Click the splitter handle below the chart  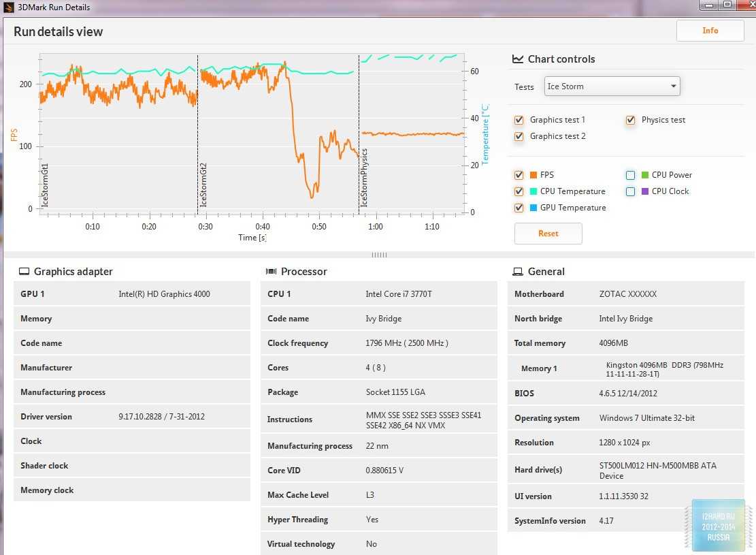coord(379,255)
